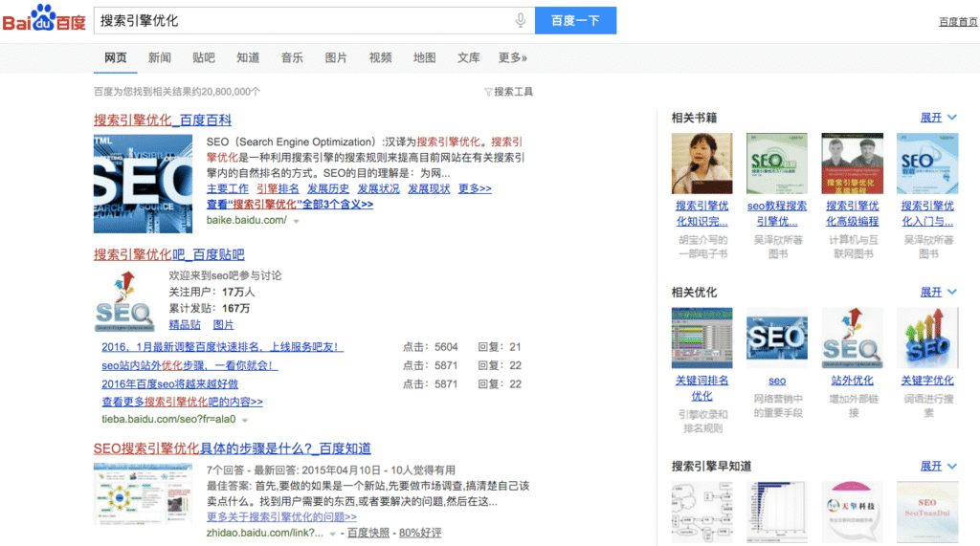The height and width of the screenshot is (546, 980).
Task: Click the 主要工作 sublink
Action: (x=228, y=188)
